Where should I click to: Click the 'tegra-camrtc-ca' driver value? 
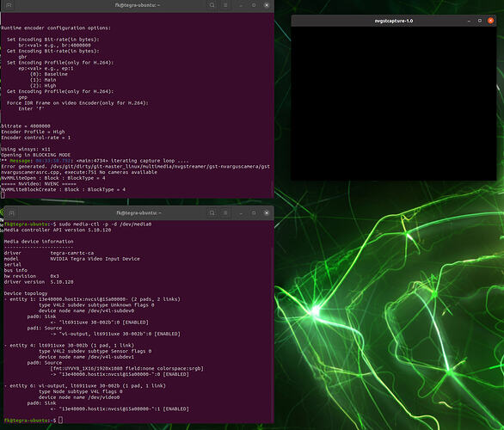72,253
